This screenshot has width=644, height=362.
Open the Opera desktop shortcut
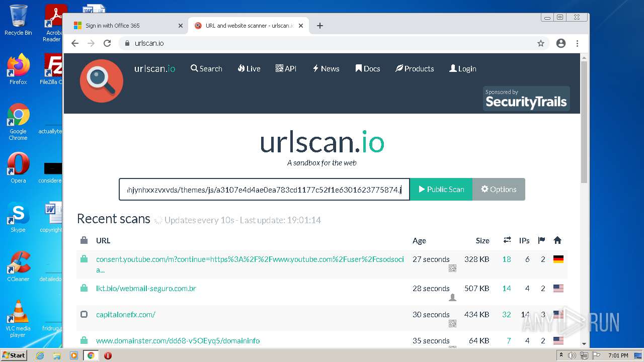tap(18, 168)
